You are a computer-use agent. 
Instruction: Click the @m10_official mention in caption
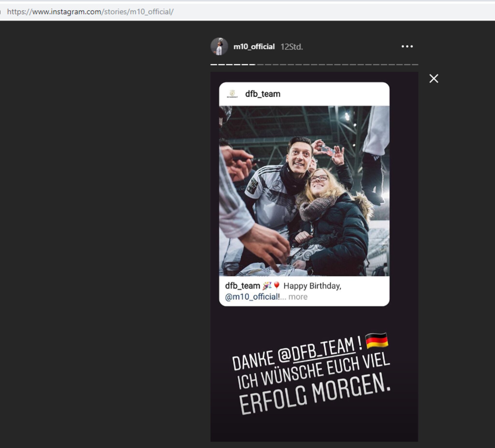click(x=252, y=297)
